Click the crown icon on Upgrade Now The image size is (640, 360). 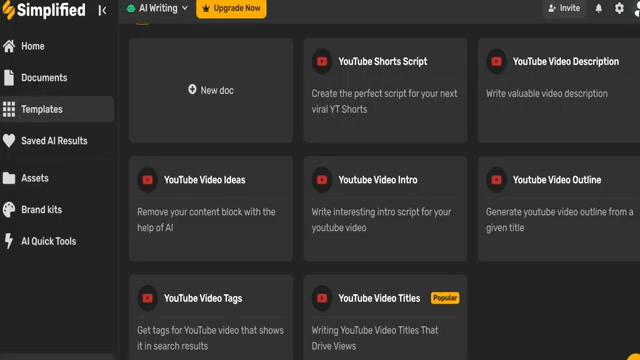[206, 8]
